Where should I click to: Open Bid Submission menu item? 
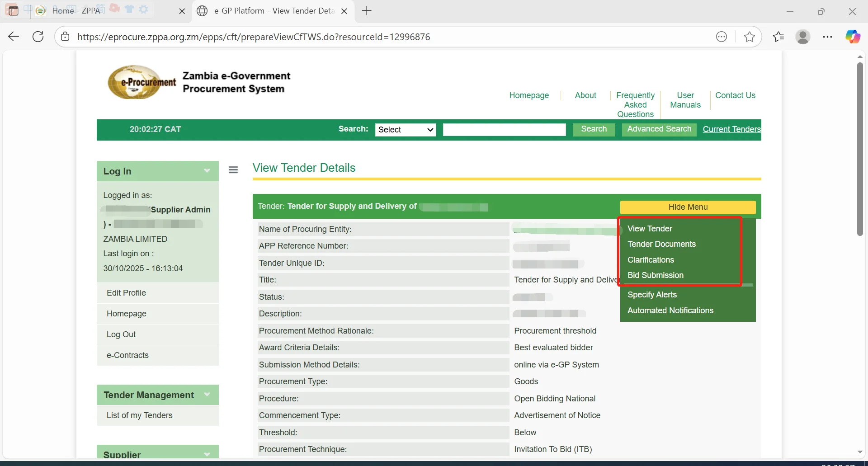click(x=656, y=275)
